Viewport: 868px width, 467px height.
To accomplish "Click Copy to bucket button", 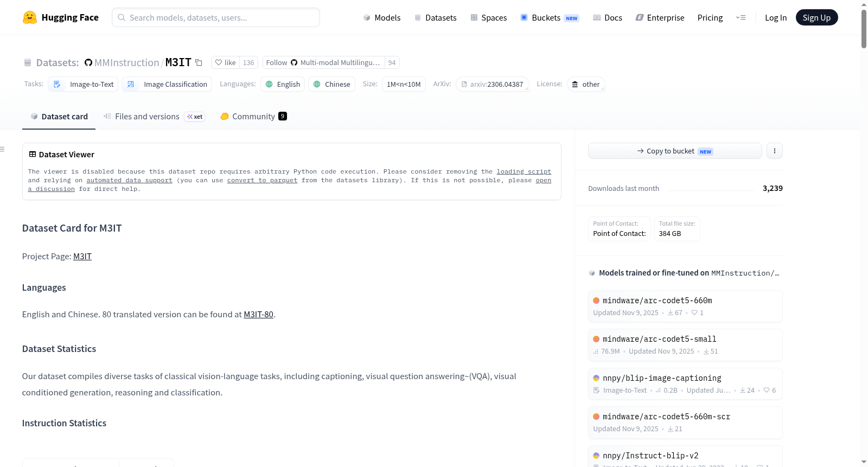I will tap(675, 151).
